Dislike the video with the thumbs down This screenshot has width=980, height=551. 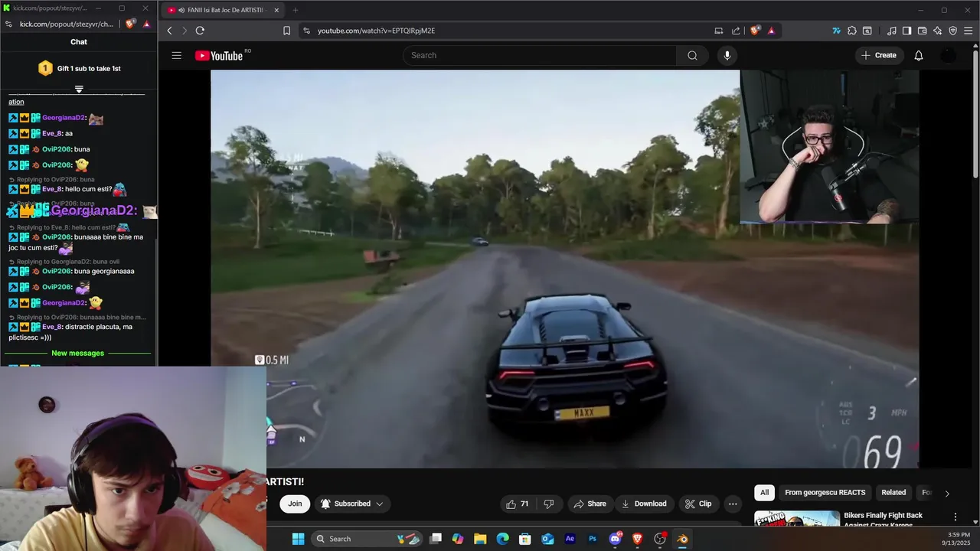coord(549,504)
